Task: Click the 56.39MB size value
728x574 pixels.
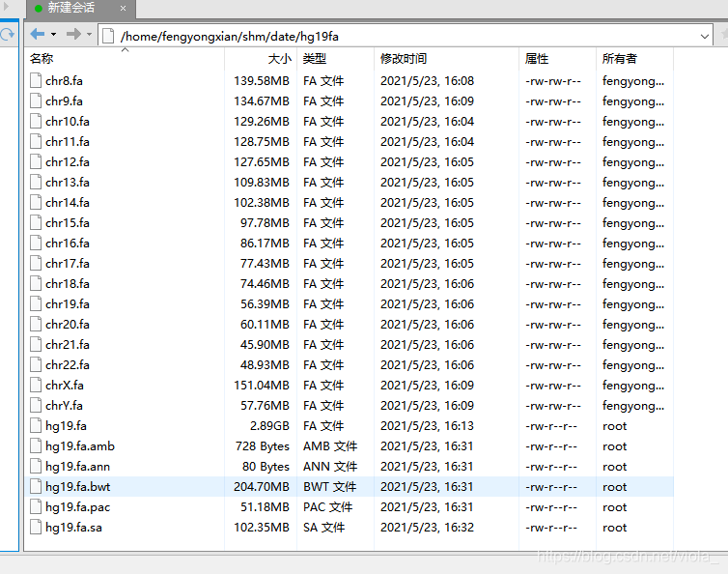Action: (x=265, y=304)
